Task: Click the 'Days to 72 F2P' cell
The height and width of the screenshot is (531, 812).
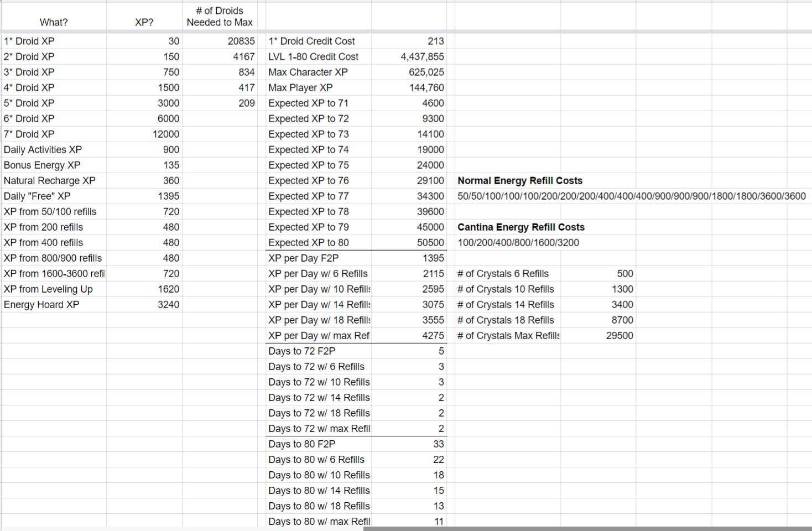Action: tap(318, 351)
